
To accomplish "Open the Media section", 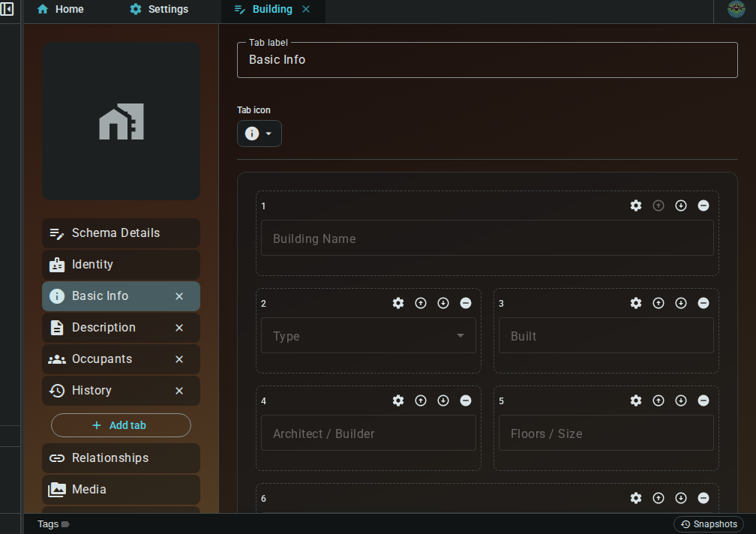I will point(121,490).
